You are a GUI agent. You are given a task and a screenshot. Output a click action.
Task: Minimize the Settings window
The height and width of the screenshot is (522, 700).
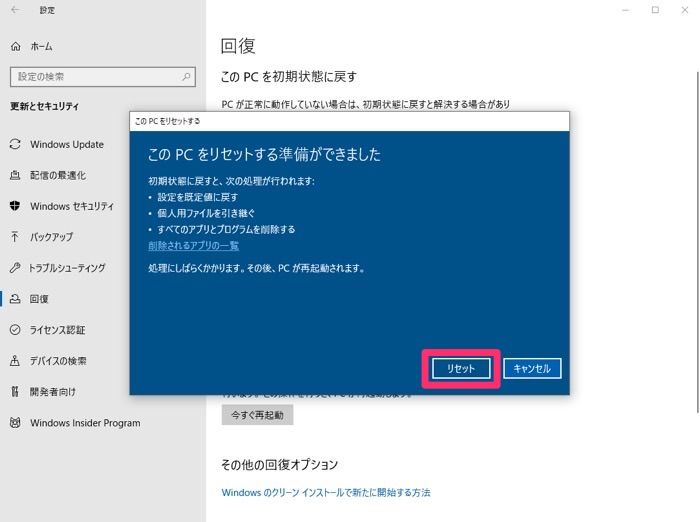point(626,10)
